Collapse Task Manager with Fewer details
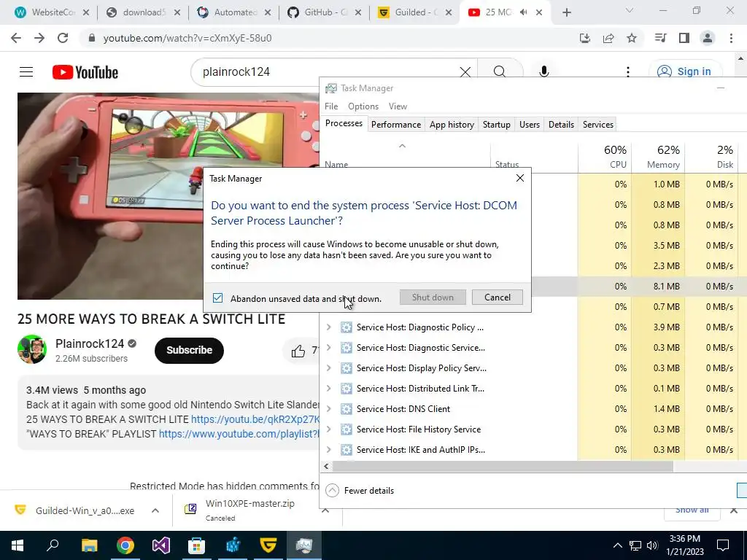747x560 pixels. (x=360, y=491)
